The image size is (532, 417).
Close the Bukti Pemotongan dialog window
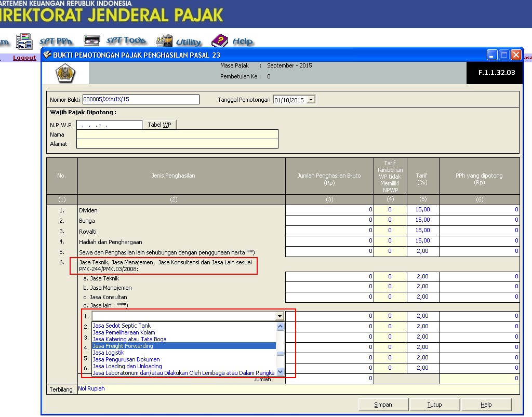[516, 55]
